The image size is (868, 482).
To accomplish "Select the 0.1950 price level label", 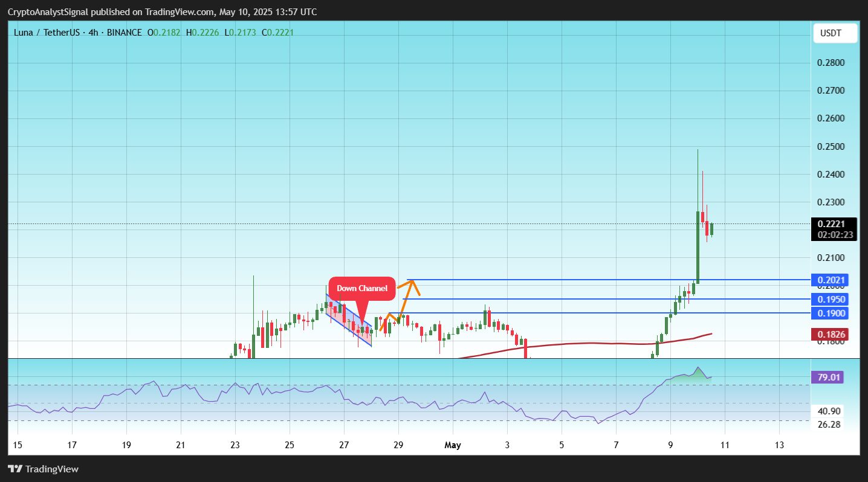I will pyautogui.click(x=832, y=300).
